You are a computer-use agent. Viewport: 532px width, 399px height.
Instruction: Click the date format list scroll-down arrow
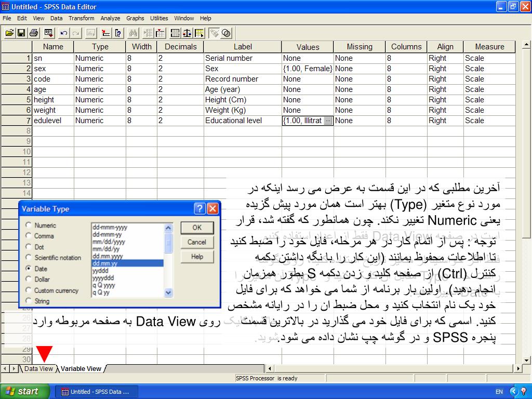168,292
